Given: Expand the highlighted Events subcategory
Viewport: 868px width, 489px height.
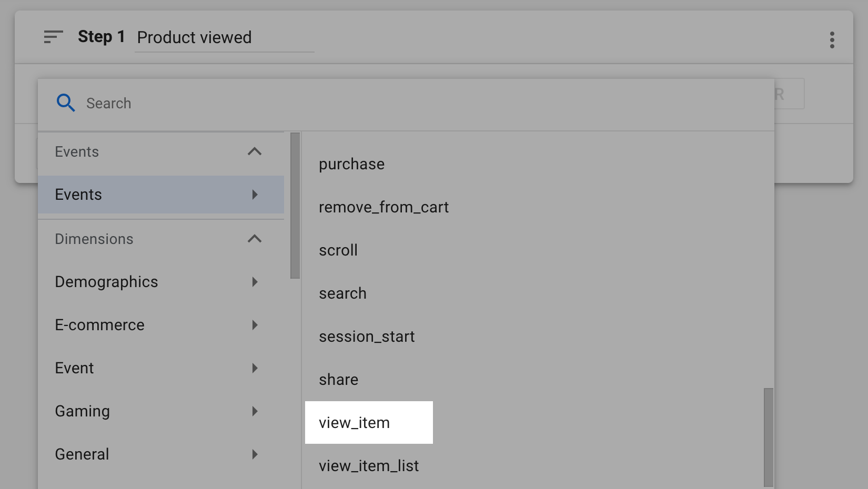Looking at the screenshot, I should [255, 195].
